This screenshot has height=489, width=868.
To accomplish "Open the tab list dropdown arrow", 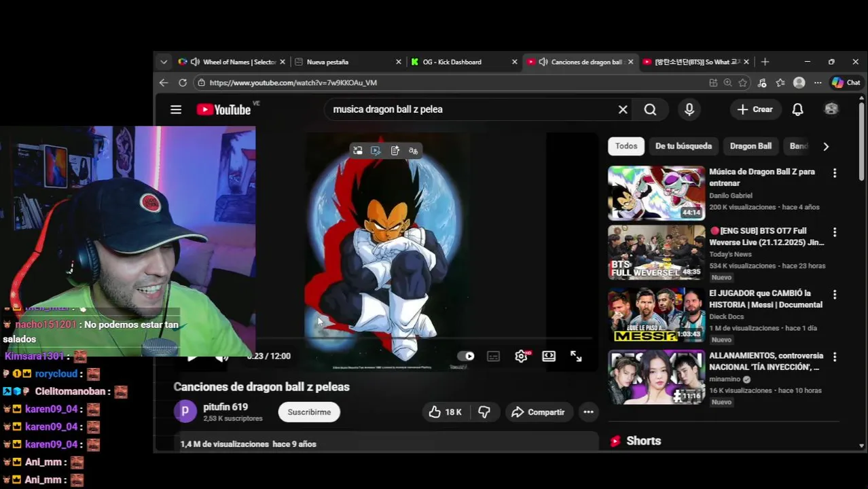I will (x=164, y=62).
